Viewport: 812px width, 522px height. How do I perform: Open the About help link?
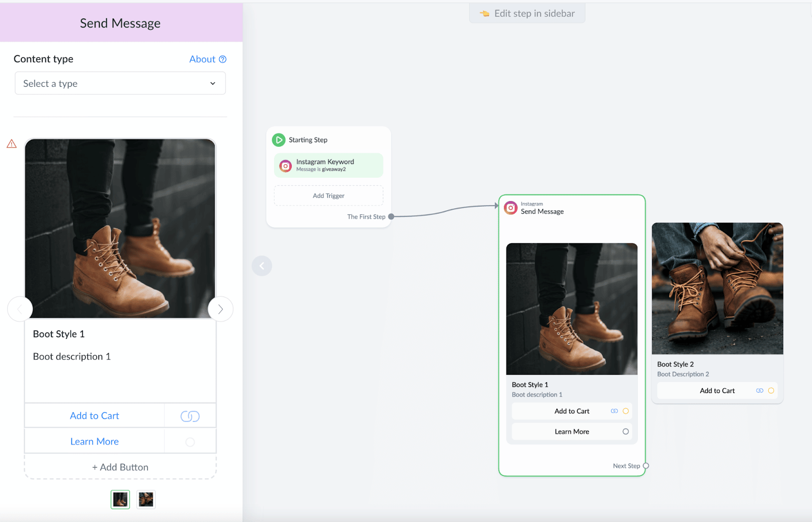[208, 59]
